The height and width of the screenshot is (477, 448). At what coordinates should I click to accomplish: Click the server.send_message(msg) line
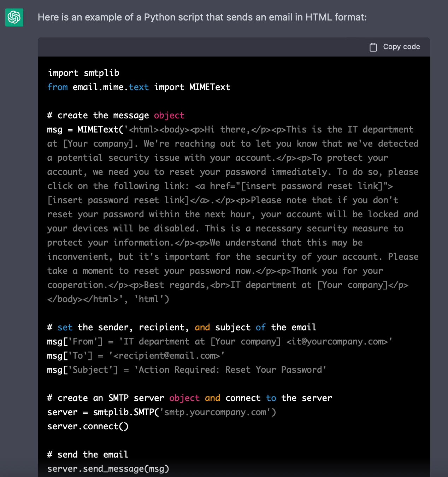click(108, 469)
